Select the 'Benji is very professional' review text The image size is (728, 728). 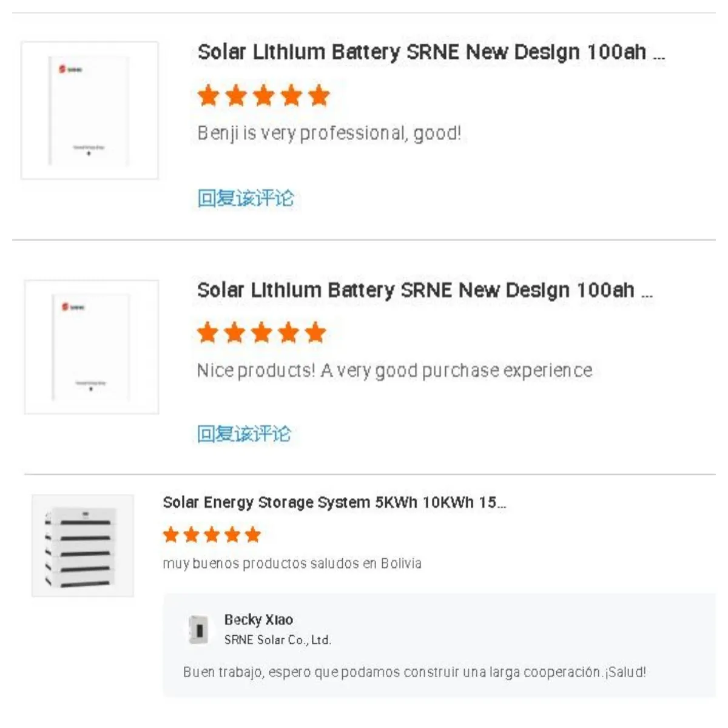[x=329, y=133]
